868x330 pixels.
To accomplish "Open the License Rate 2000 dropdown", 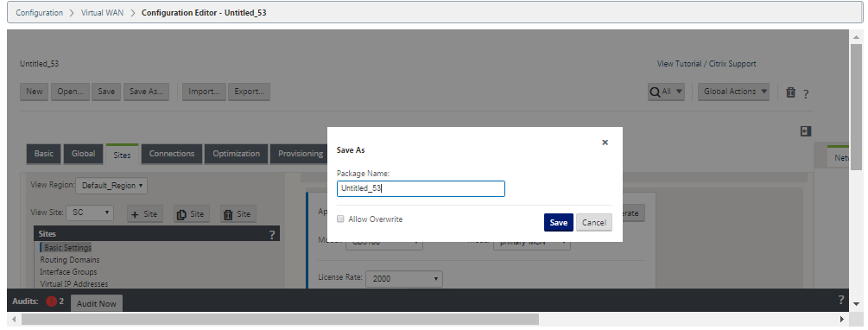I will pos(403,278).
